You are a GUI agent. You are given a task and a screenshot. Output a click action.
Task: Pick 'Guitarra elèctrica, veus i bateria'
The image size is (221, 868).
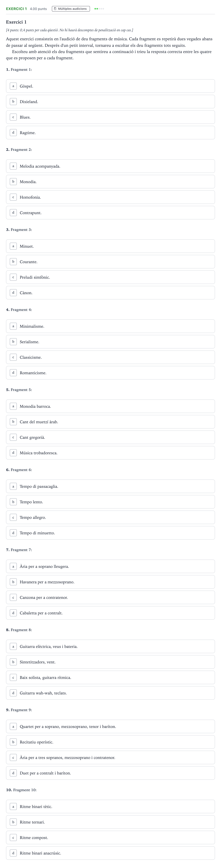110,646
